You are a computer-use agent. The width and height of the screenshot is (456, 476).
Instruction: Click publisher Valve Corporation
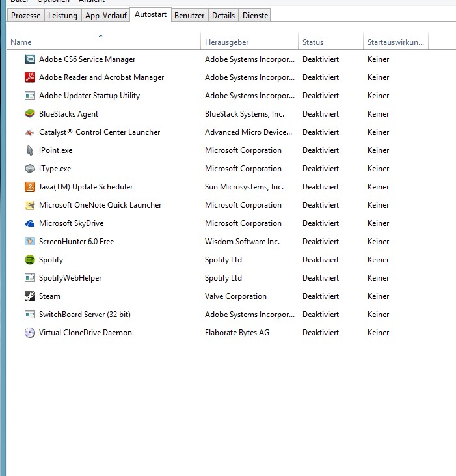[x=235, y=296]
